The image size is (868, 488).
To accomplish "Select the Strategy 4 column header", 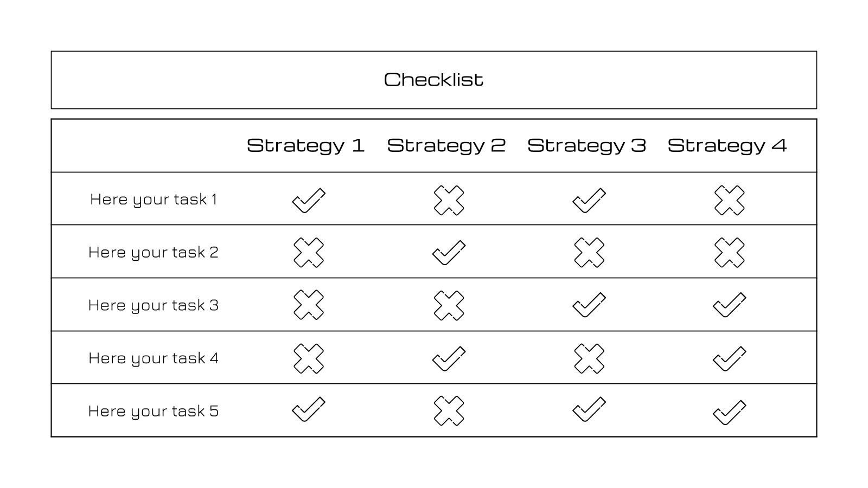I will pos(726,145).
